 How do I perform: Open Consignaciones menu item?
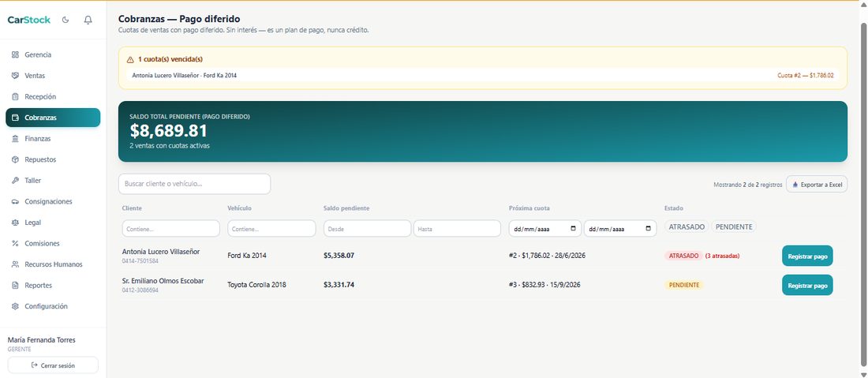tap(53, 201)
